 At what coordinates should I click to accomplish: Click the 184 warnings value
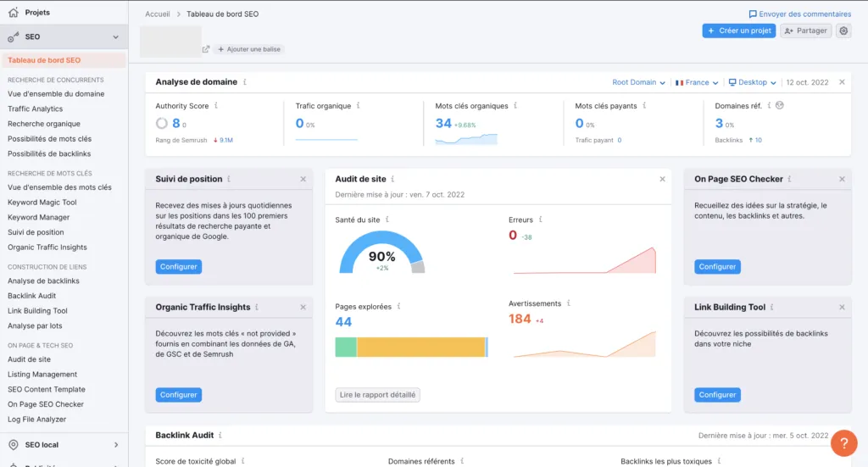pos(520,320)
